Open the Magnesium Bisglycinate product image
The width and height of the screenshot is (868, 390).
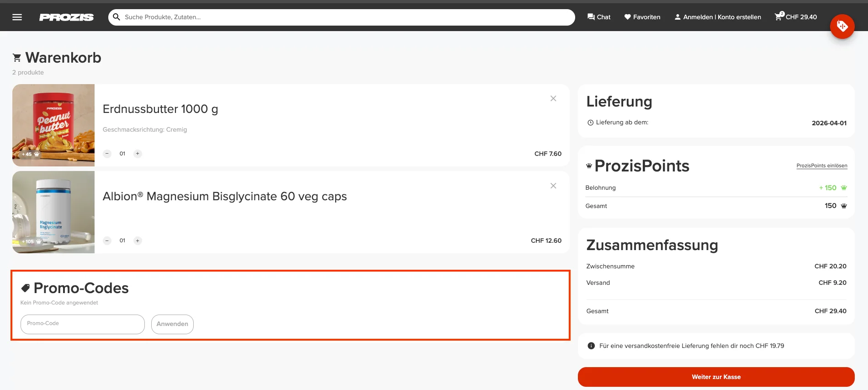click(53, 212)
